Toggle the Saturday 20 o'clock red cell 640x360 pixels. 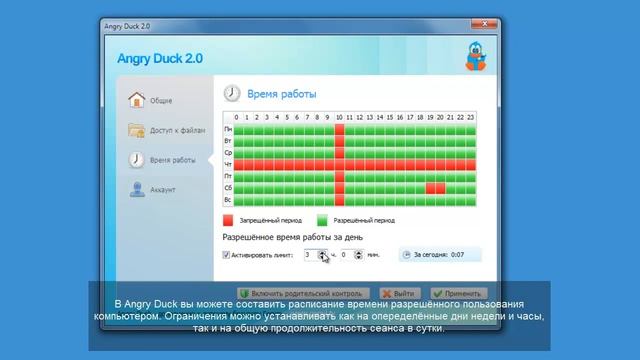pos(440,188)
